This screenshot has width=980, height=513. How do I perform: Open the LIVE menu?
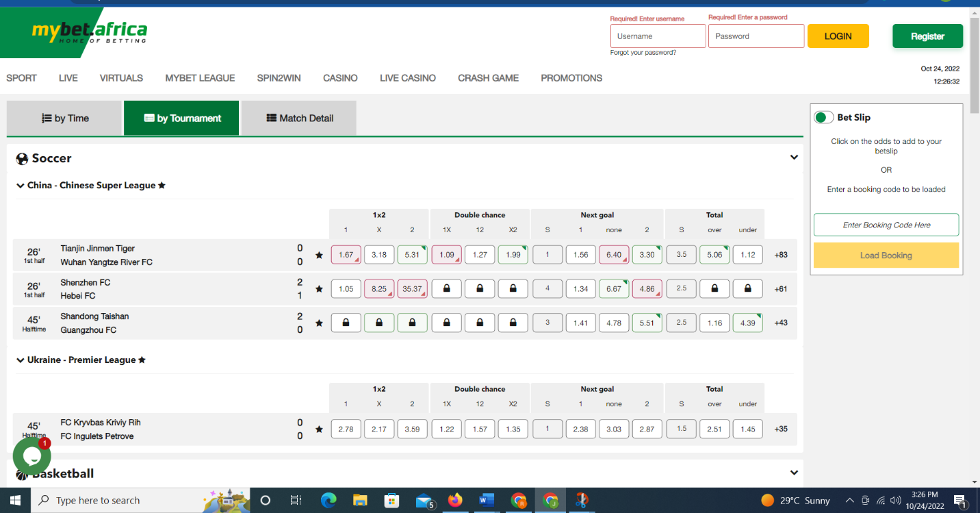68,78
